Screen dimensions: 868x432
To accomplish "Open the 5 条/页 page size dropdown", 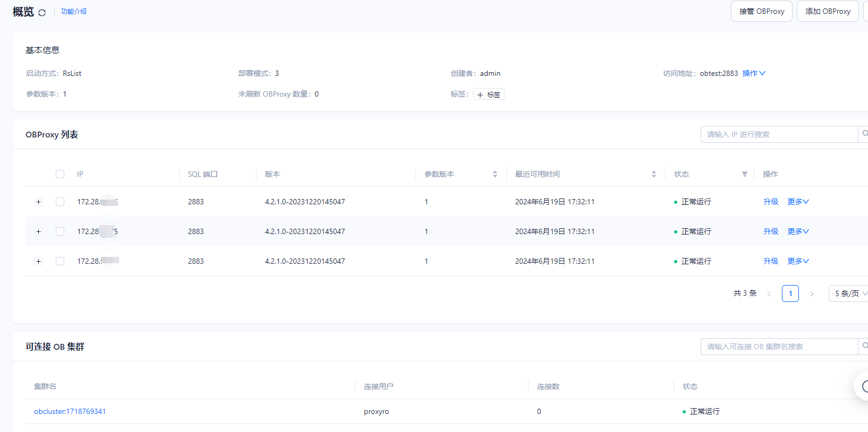I will [849, 293].
